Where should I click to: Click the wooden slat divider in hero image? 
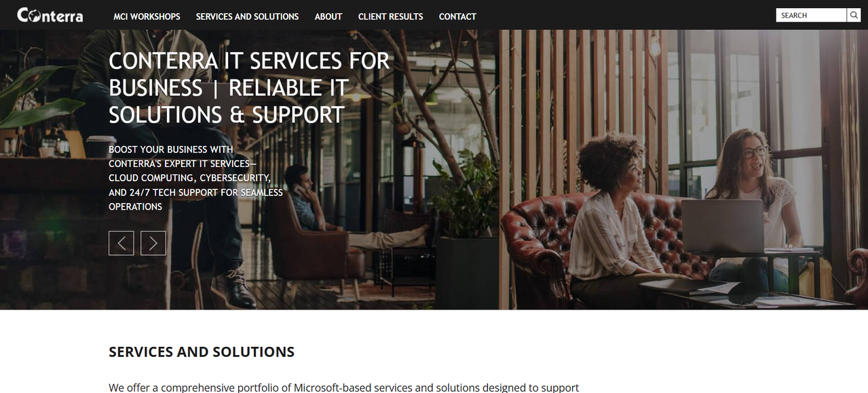tap(584, 115)
